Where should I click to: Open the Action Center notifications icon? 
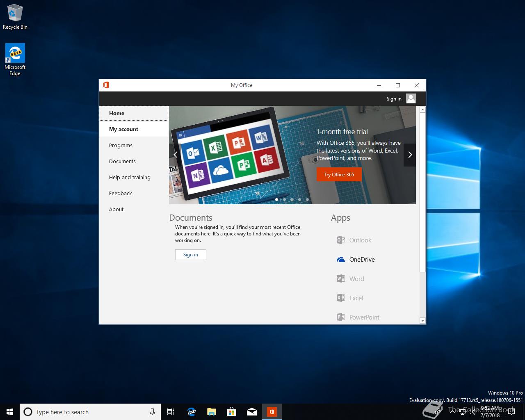coord(511,412)
